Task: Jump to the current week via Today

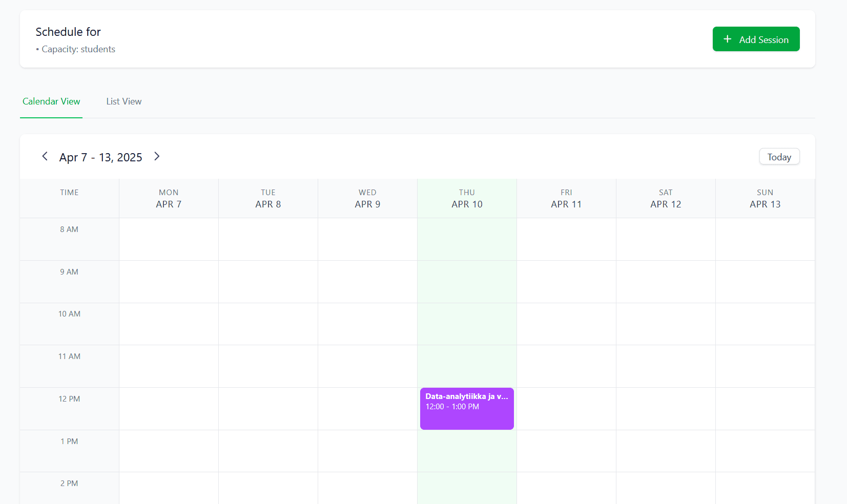Action: pyautogui.click(x=779, y=156)
